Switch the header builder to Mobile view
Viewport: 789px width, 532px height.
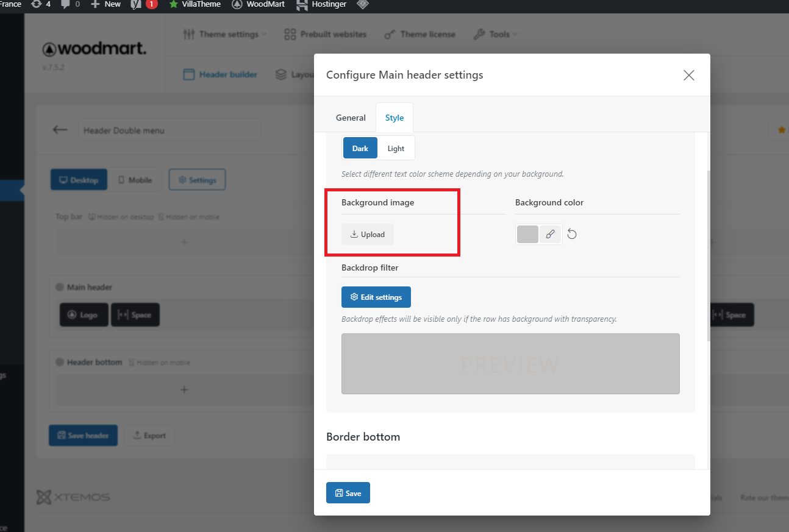click(x=135, y=180)
